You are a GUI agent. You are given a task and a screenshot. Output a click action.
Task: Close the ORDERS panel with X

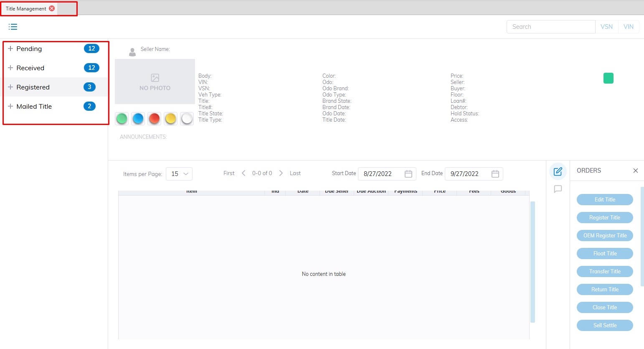(635, 171)
